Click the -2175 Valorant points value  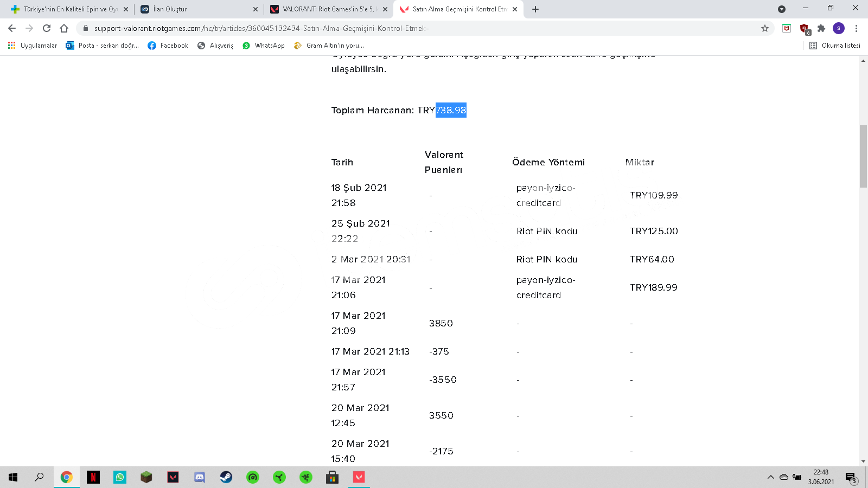(441, 451)
